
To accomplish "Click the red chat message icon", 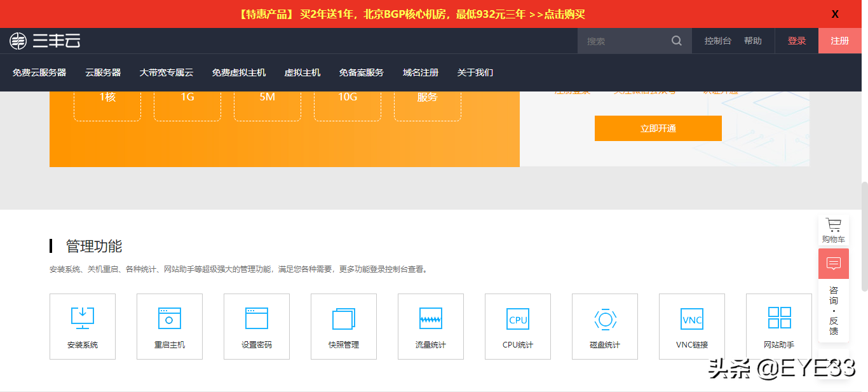I will click(834, 263).
